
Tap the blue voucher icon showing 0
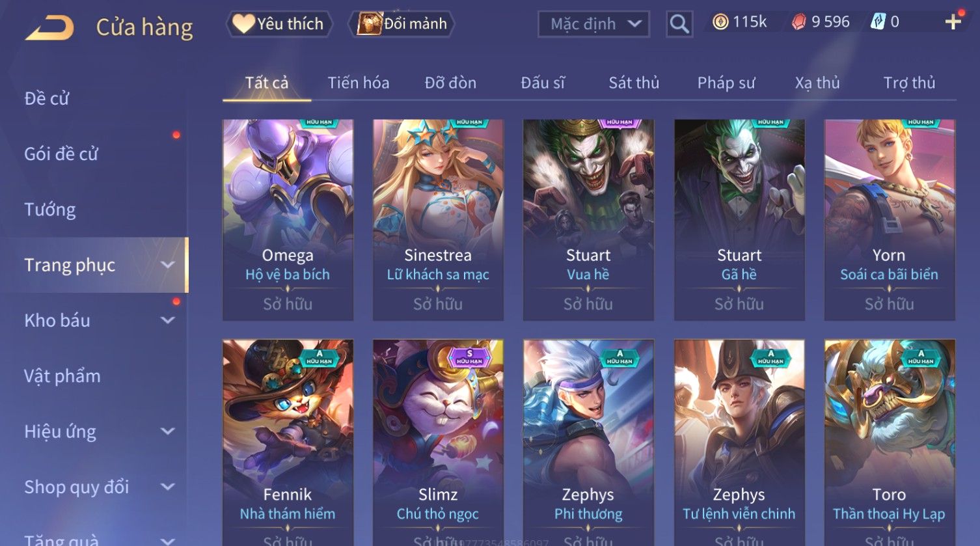tap(878, 22)
